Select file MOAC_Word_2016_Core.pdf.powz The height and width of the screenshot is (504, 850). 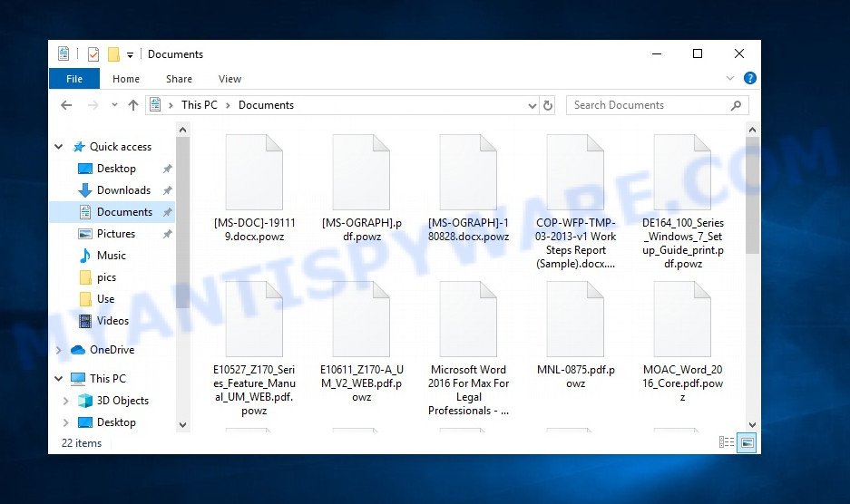[683, 342]
